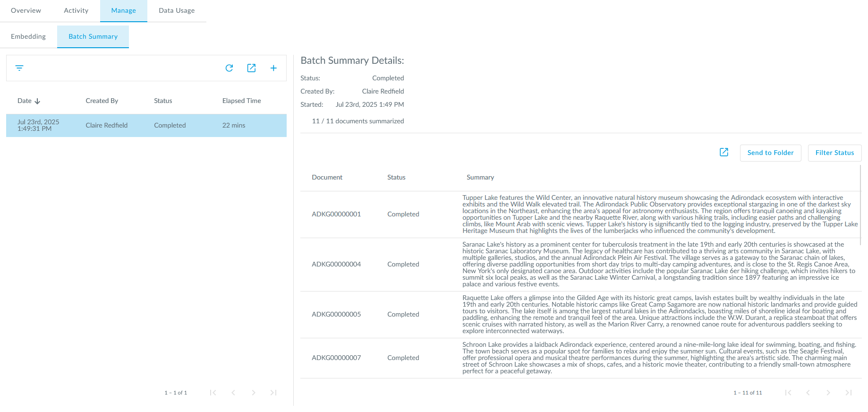
Task: Switch to the Overview tab
Action: pyautogui.click(x=26, y=10)
